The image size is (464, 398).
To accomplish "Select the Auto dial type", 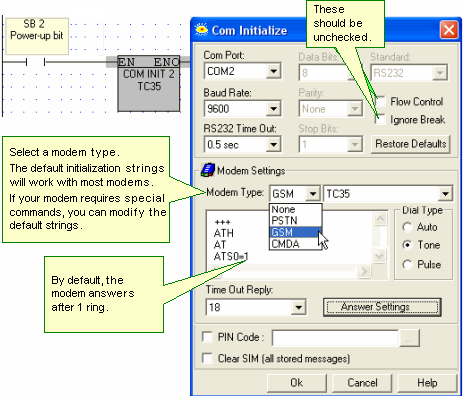I will [x=407, y=227].
